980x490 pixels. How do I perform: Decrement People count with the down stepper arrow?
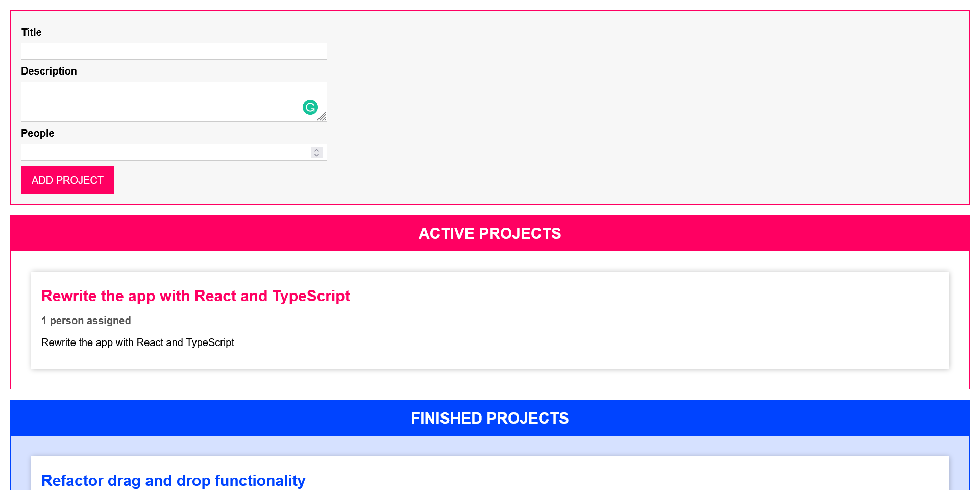(316, 155)
